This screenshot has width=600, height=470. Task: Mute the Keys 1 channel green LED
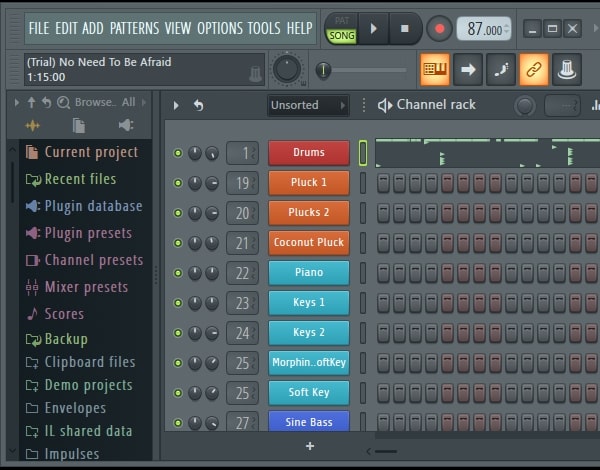click(x=178, y=303)
